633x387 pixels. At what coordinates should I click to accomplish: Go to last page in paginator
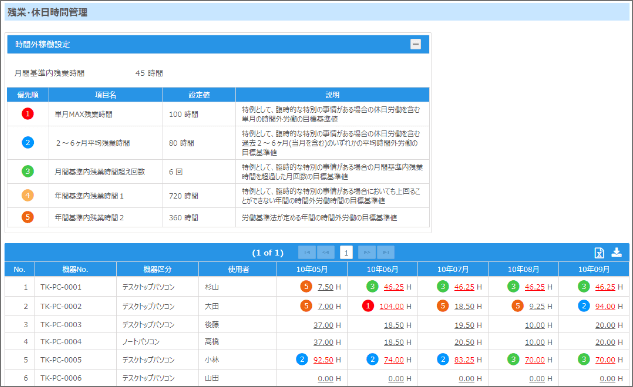[x=386, y=253]
